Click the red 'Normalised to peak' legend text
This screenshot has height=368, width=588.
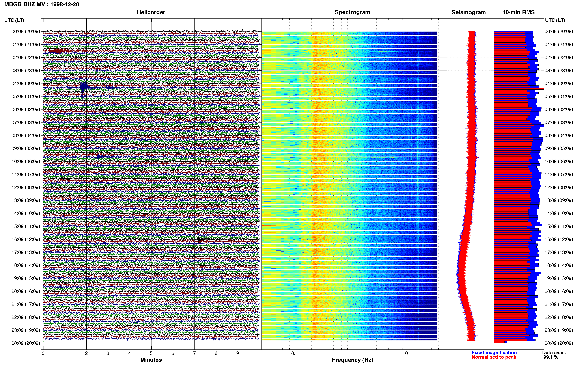(x=494, y=357)
